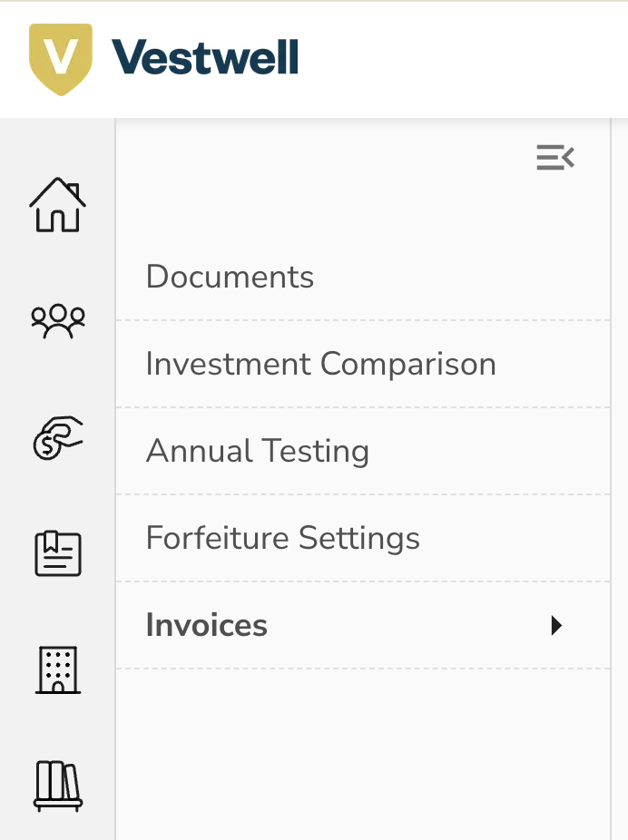Select the Invoices entry

click(206, 625)
